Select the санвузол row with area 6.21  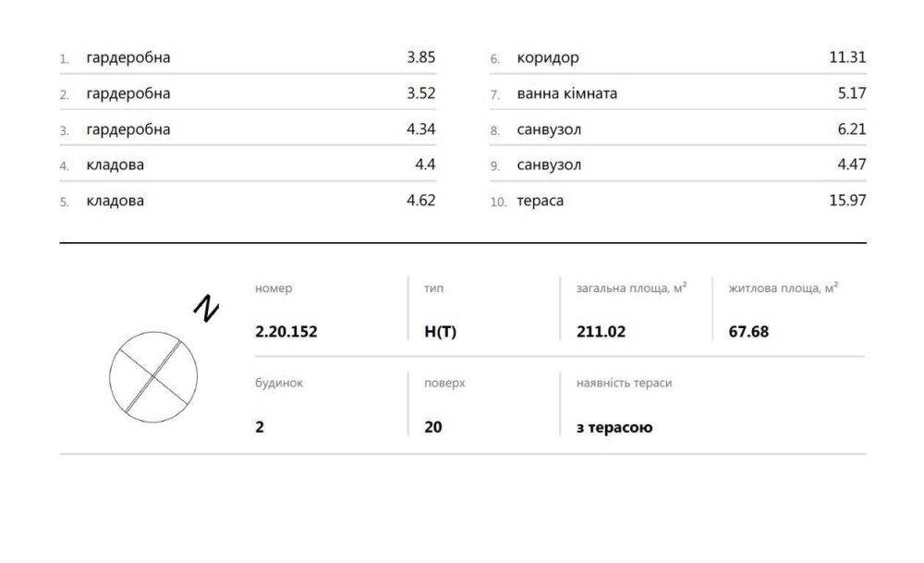[x=549, y=129]
